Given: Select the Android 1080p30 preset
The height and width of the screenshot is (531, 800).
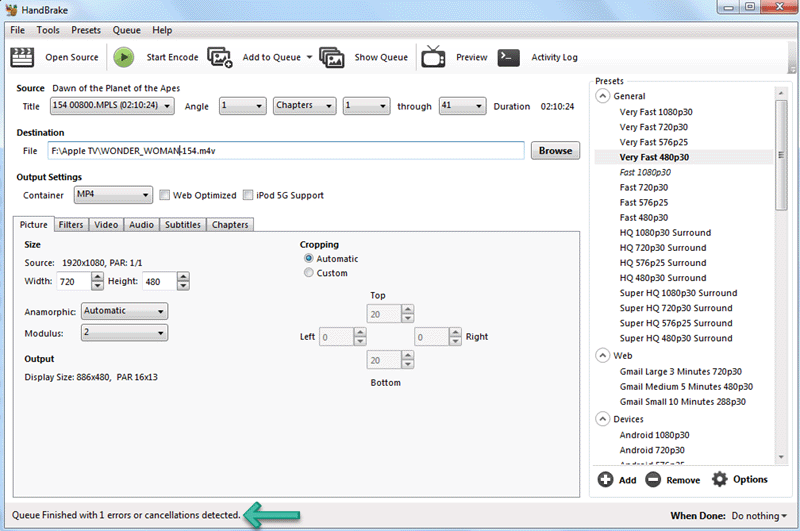Looking at the screenshot, I should [x=655, y=435].
